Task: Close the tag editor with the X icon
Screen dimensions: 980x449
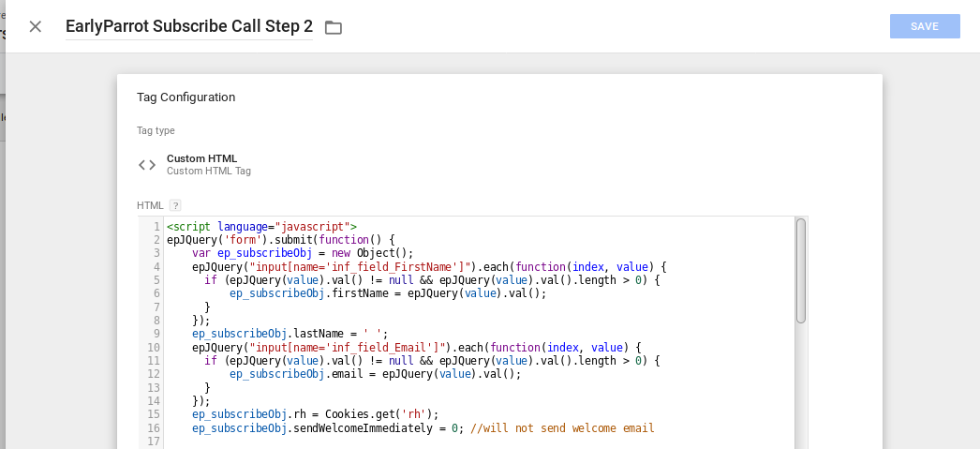Action: [x=35, y=26]
